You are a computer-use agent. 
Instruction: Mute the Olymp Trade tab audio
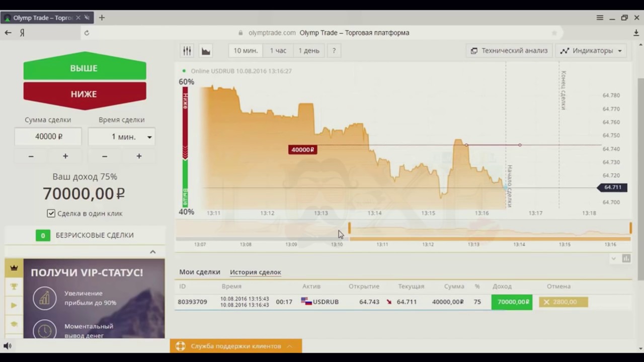click(87, 18)
